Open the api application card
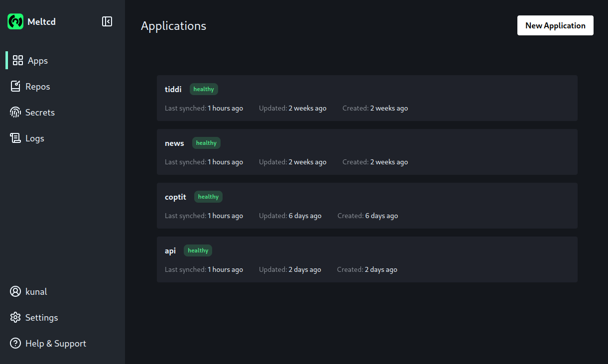The image size is (608, 364). 367,259
